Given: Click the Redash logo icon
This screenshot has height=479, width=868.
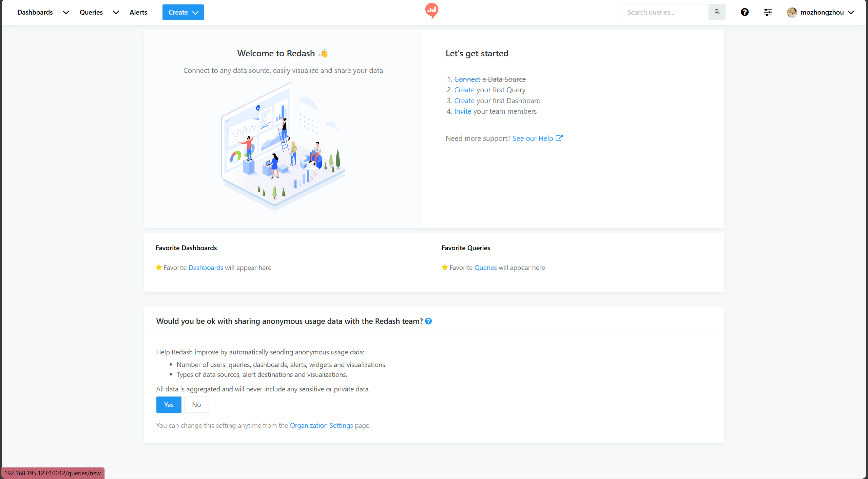Looking at the screenshot, I should coord(431,11).
